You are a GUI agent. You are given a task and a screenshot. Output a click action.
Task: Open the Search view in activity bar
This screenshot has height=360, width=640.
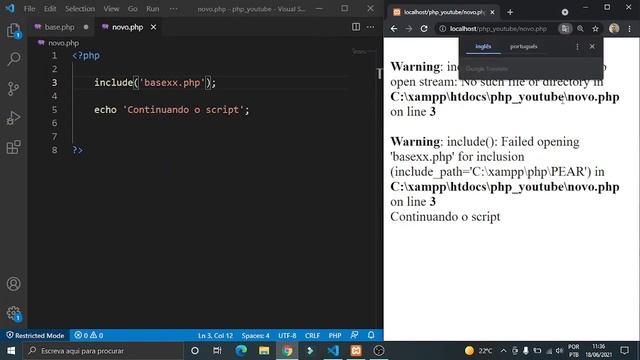click(13, 59)
